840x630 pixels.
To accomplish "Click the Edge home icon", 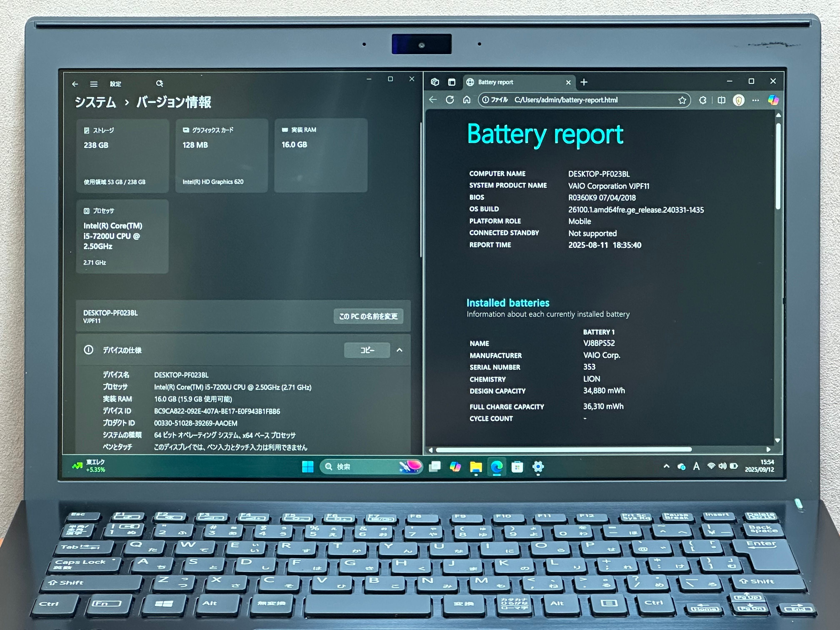I will (467, 100).
